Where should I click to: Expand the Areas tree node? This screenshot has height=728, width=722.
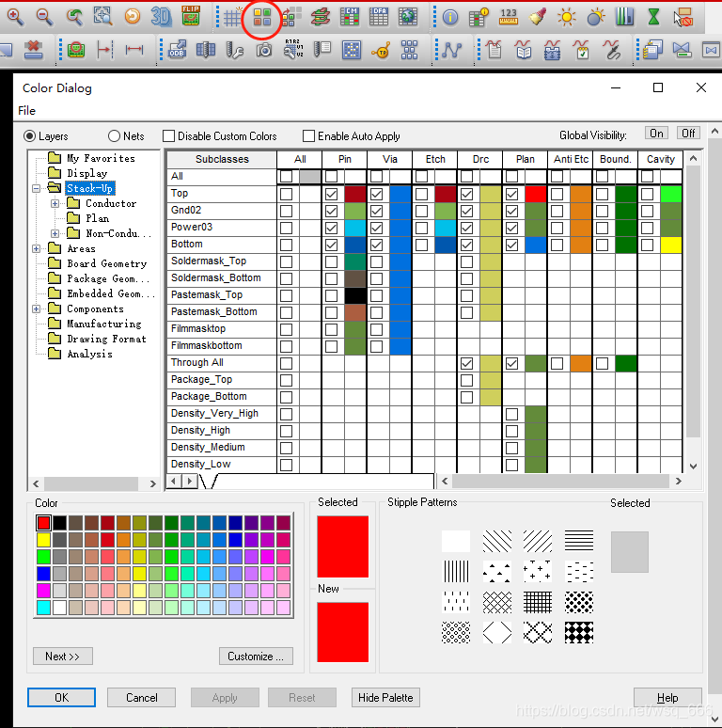click(36, 249)
